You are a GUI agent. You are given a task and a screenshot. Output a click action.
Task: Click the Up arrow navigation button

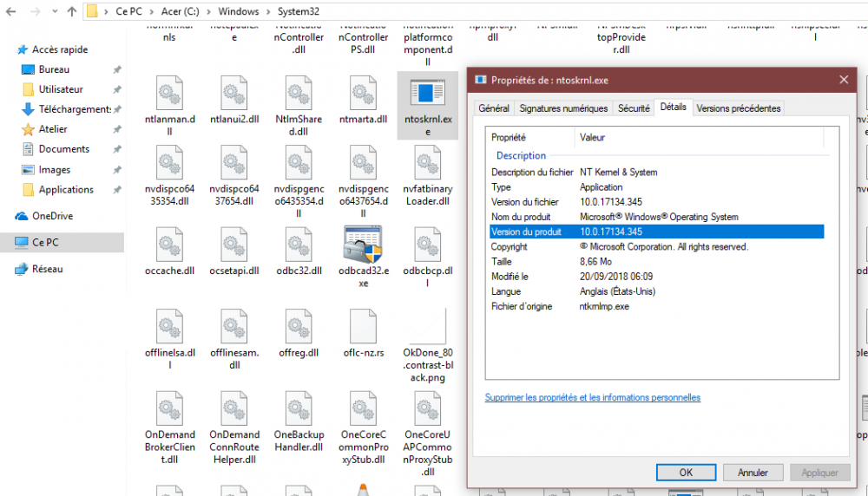click(x=70, y=12)
